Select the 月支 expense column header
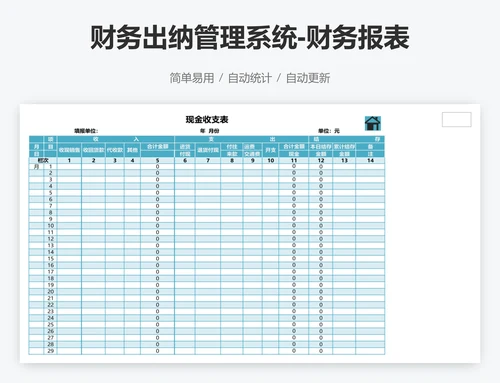Image resolution: width=500 pixels, height=383 pixels. (270, 150)
